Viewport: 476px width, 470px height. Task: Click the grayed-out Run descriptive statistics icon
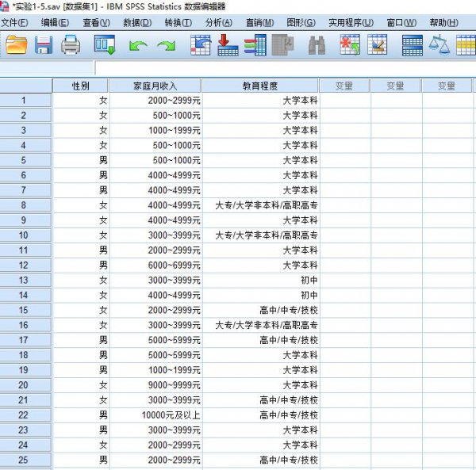coord(282,45)
